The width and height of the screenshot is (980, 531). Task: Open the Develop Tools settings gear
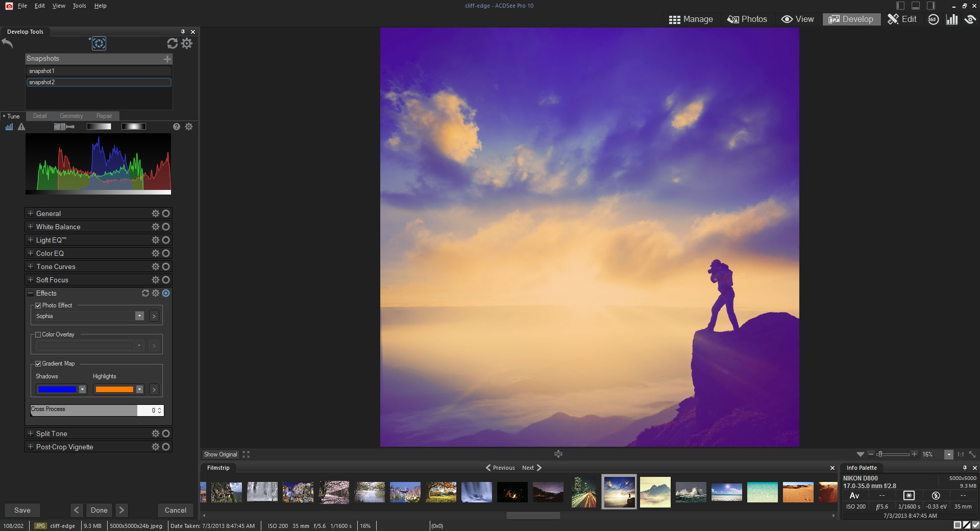coord(187,44)
